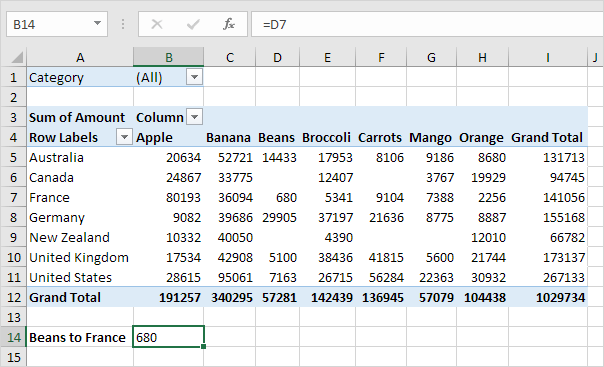Open the Column Labels filter dropdown
The image size is (604, 367).
coord(195,117)
